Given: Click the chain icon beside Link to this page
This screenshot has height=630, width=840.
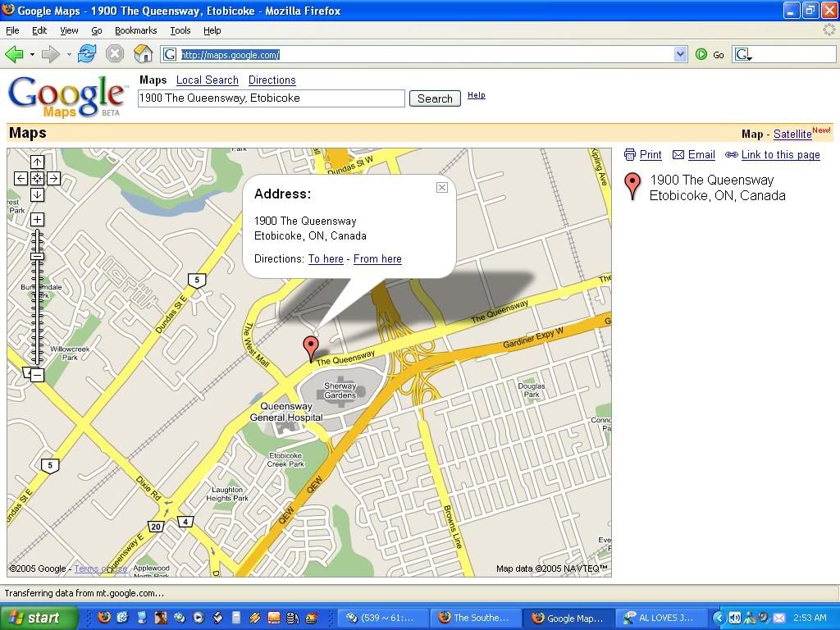Looking at the screenshot, I should 731,155.
